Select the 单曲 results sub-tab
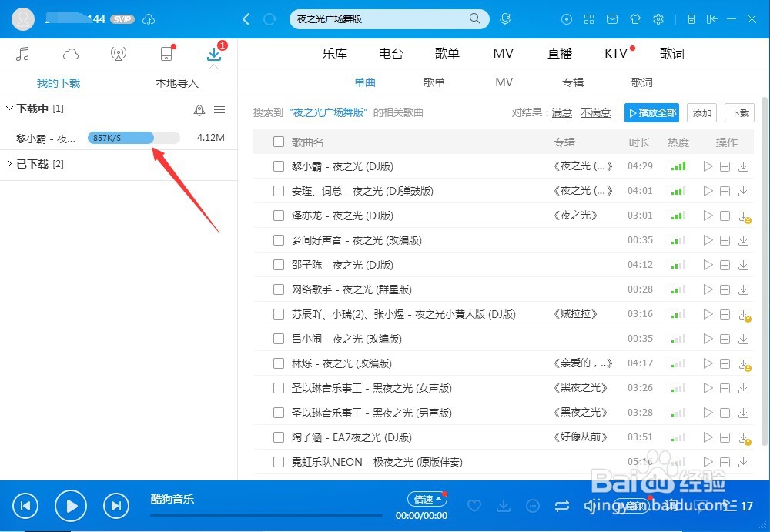This screenshot has height=532, width=770. tap(365, 82)
